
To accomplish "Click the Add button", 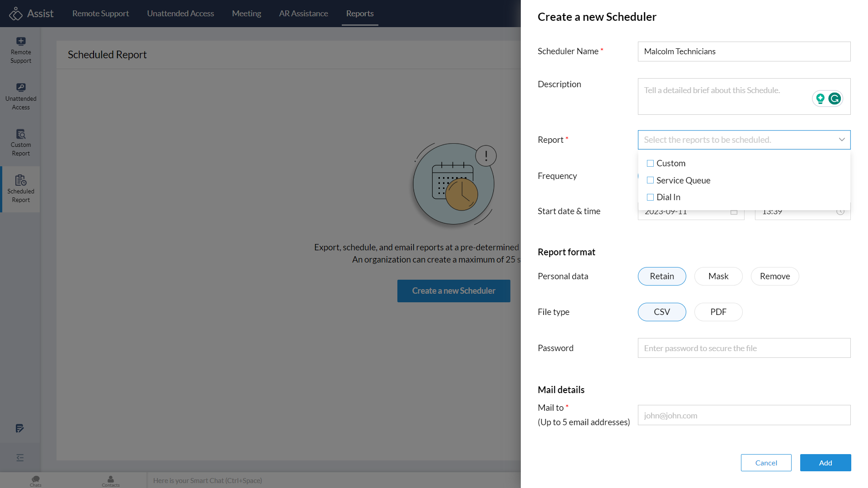I will pyautogui.click(x=826, y=463).
